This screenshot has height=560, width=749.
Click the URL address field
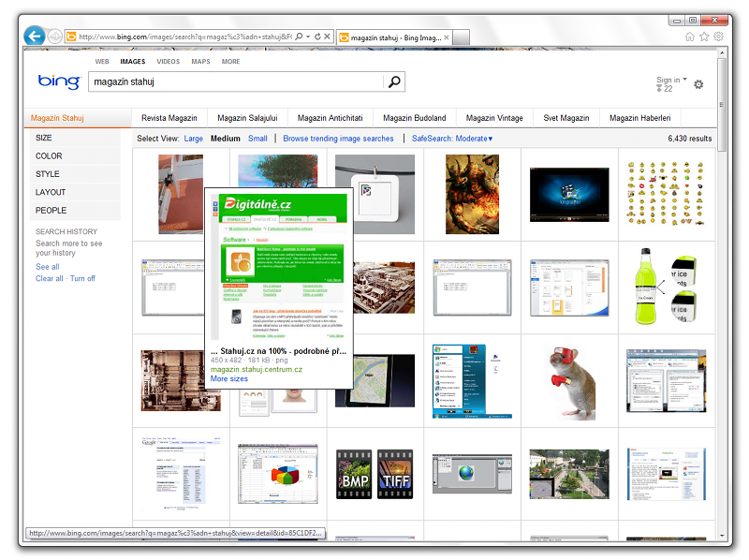coord(185,37)
